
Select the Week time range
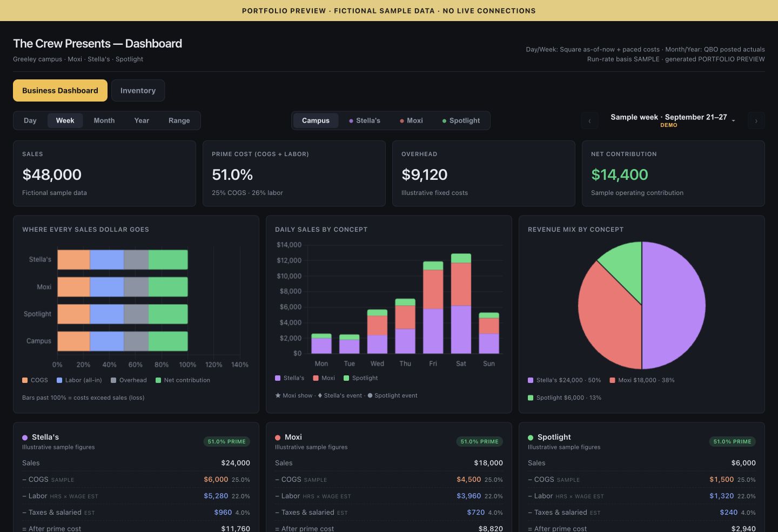click(65, 120)
